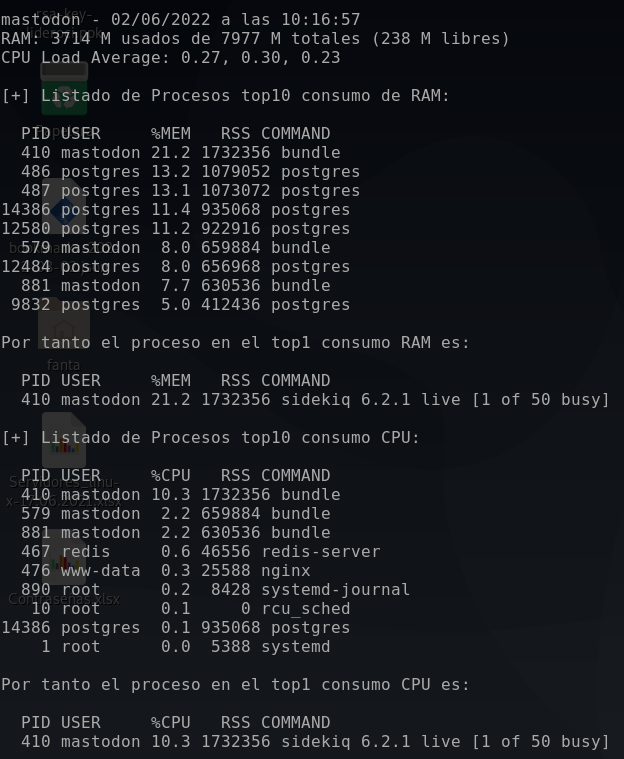The height and width of the screenshot is (759, 624).
Task: Click the systemd-journal process row
Action: click(x=215, y=590)
